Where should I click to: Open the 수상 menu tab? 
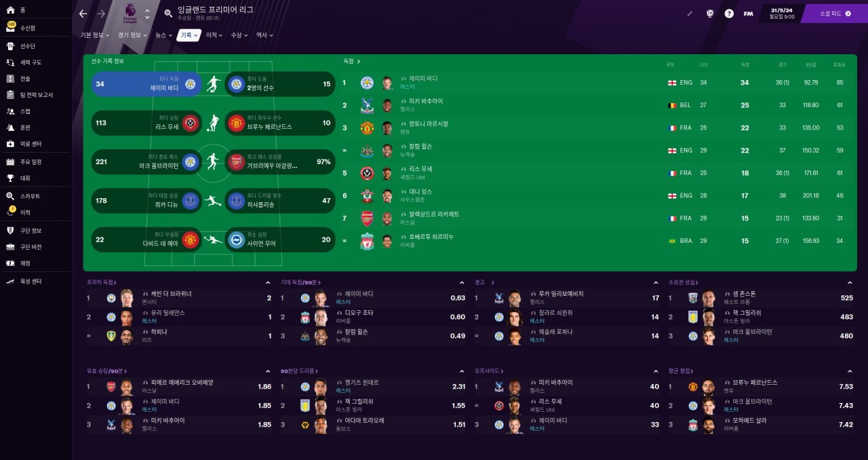(x=239, y=35)
